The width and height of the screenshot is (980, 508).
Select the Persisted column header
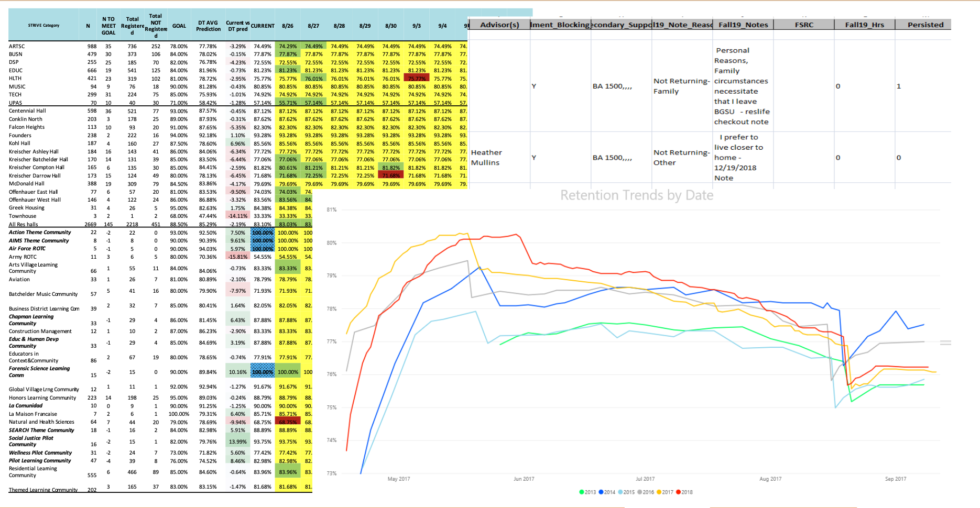click(x=925, y=25)
